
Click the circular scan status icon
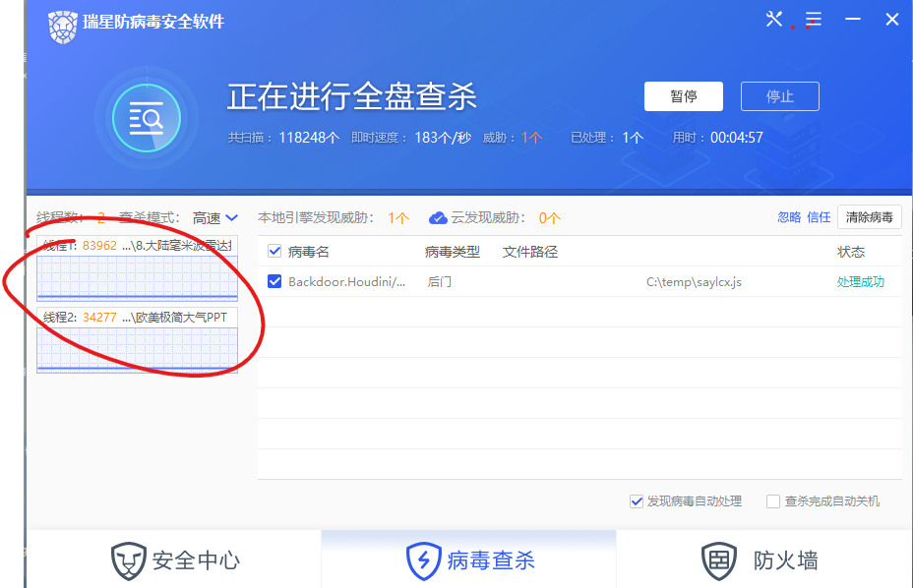(x=147, y=118)
